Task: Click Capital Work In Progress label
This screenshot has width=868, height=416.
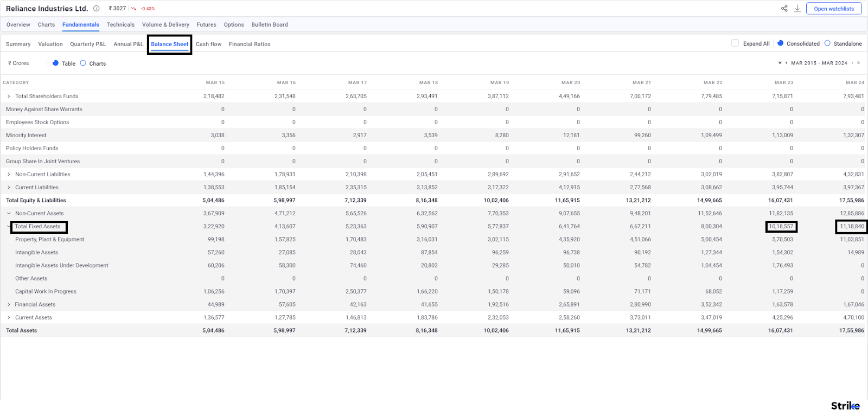Action: (46, 291)
